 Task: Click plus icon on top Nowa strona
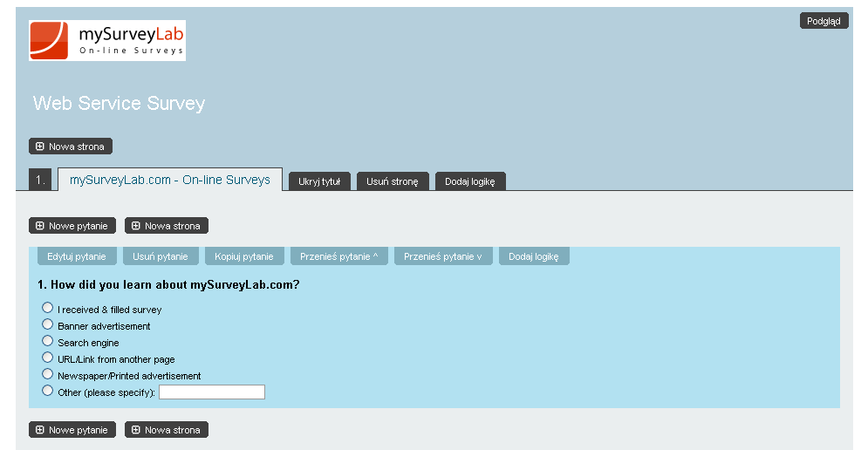40,147
